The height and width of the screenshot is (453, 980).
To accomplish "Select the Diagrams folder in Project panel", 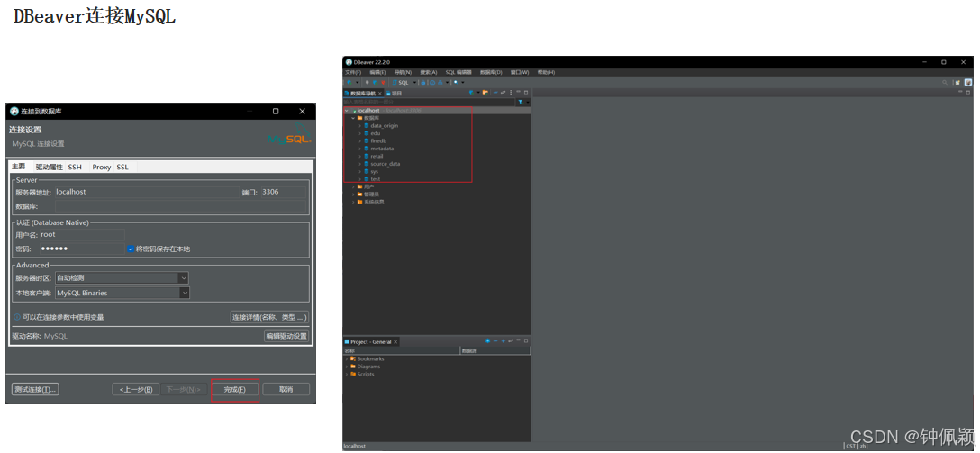I will point(368,367).
